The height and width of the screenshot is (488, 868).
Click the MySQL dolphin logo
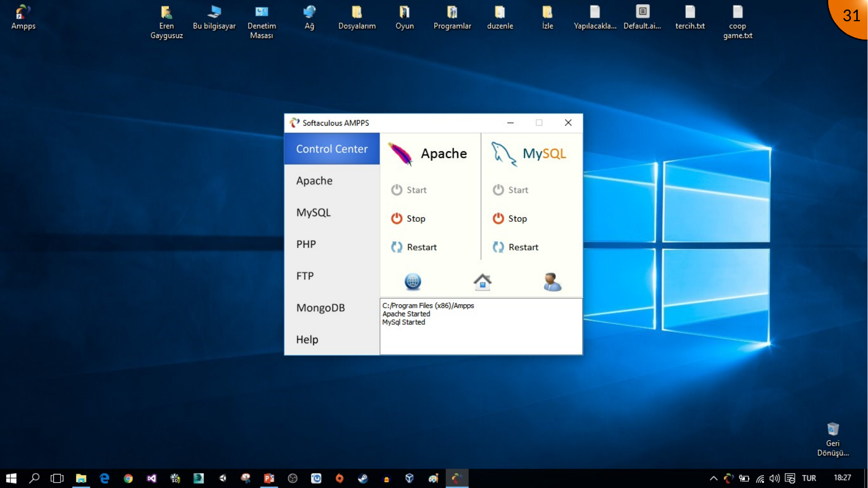[x=504, y=154]
